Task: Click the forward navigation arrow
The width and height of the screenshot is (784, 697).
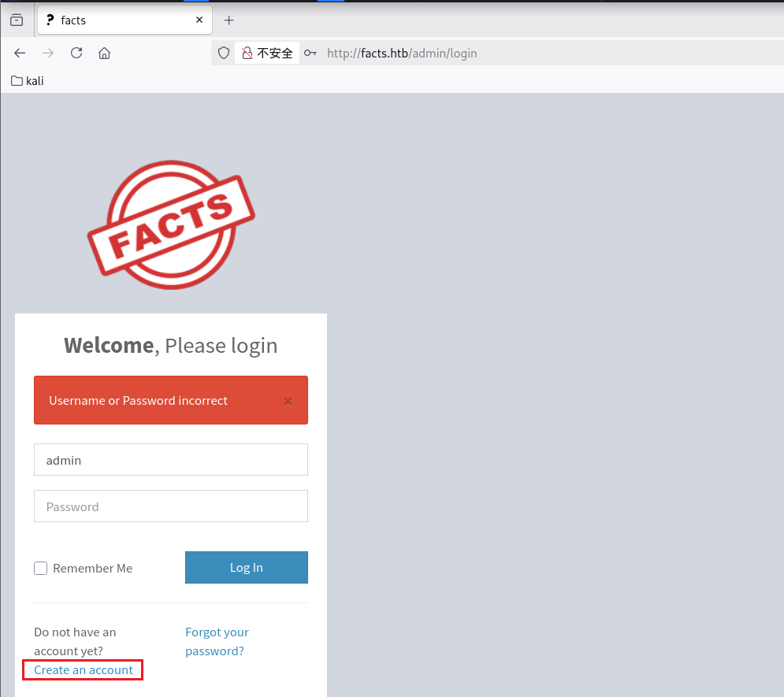Action: (x=48, y=54)
